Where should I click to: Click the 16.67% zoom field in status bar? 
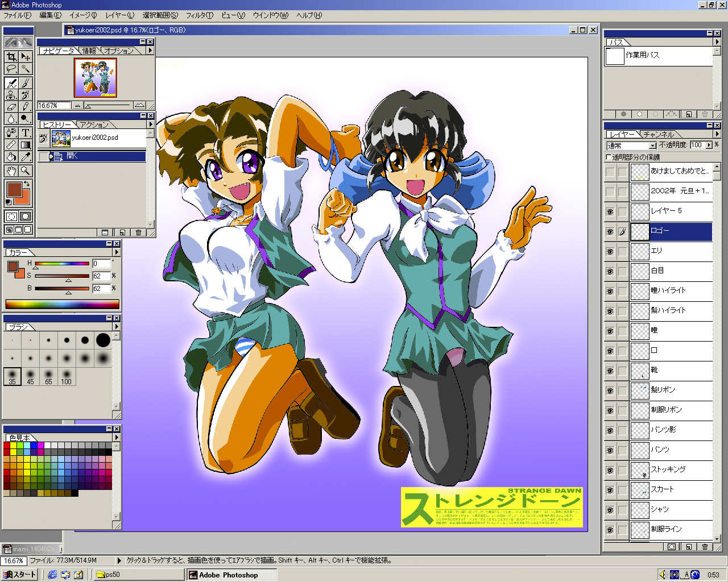point(13,560)
